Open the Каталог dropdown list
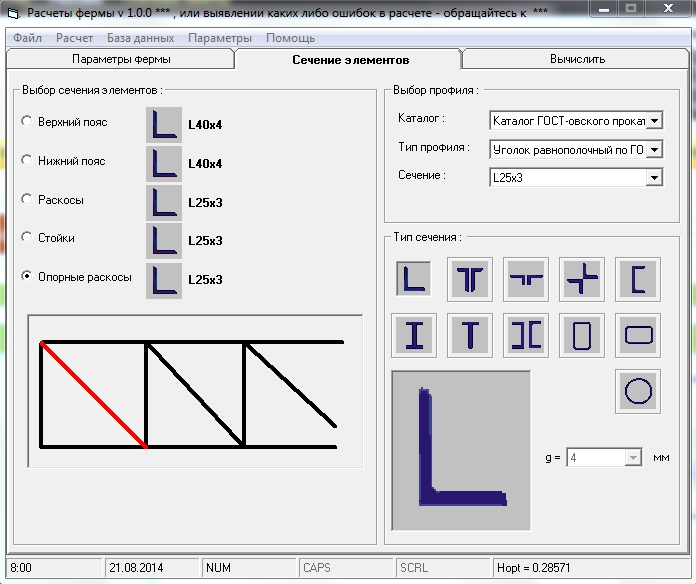The height and width of the screenshot is (584, 696). (x=654, y=121)
